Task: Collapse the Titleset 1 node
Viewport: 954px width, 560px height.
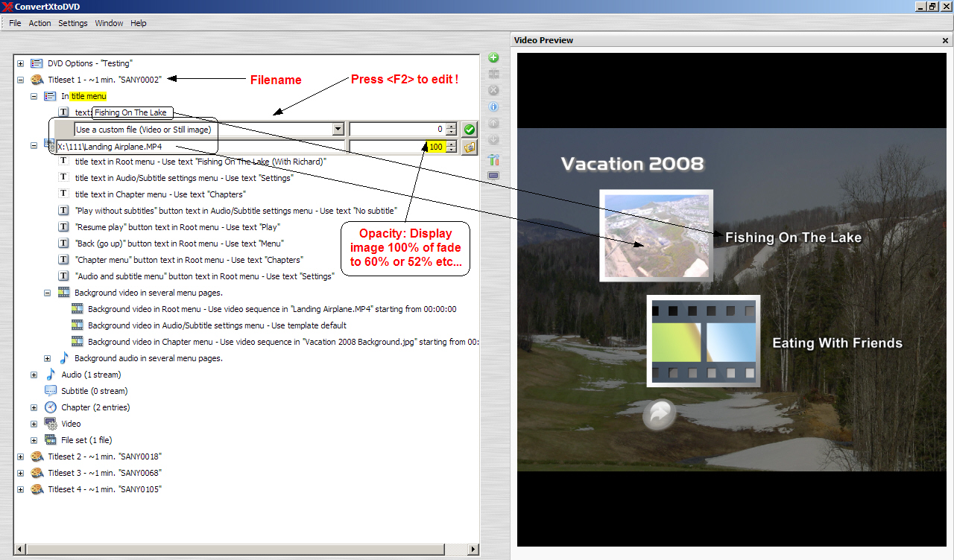Action: click(20, 80)
